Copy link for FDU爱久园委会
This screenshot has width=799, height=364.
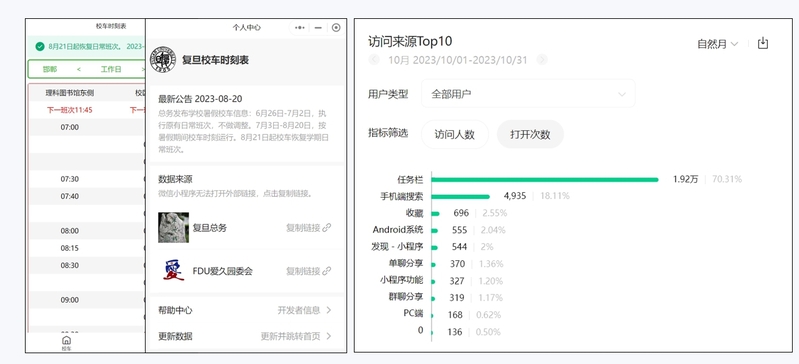[x=308, y=271]
